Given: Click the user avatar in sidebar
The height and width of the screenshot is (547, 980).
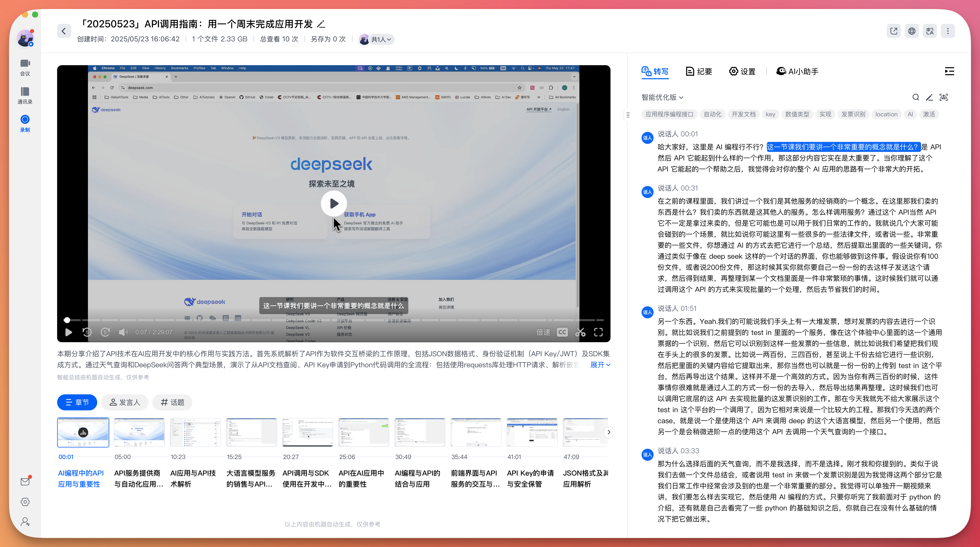Looking at the screenshot, I should 25,38.
